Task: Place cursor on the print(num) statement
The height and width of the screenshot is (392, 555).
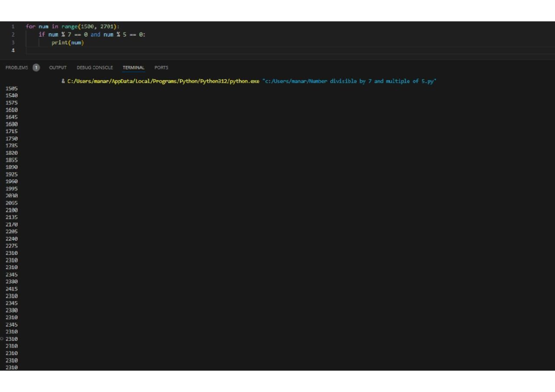Action: [x=68, y=42]
